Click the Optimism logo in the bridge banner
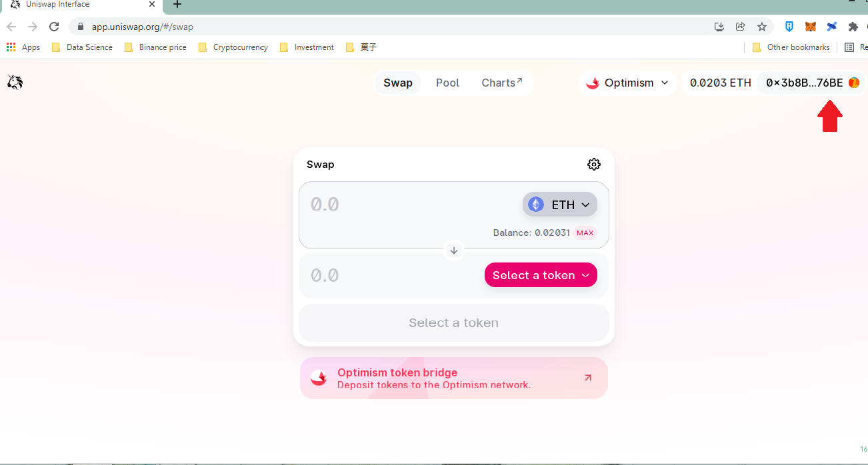The height and width of the screenshot is (465, 868). [x=319, y=378]
